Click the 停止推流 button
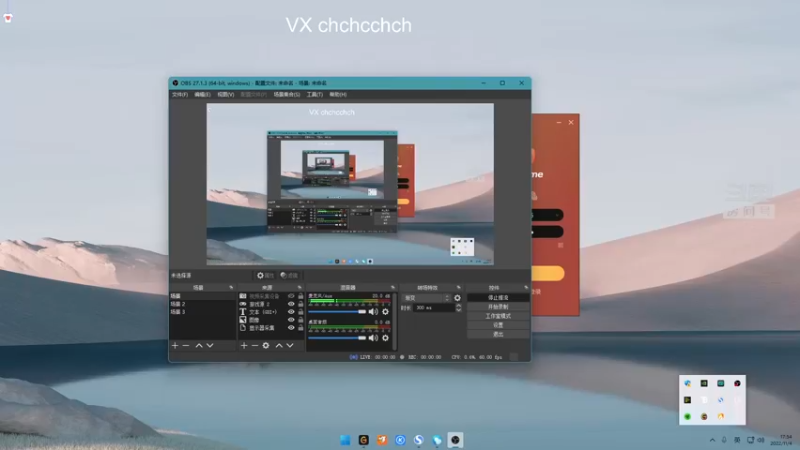Image resolution: width=800 pixels, height=450 pixels. pos(498,297)
